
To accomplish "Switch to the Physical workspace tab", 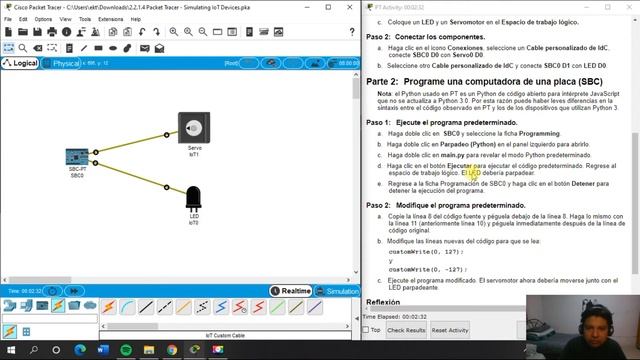I will pyautogui.click(x=61, y=63).
